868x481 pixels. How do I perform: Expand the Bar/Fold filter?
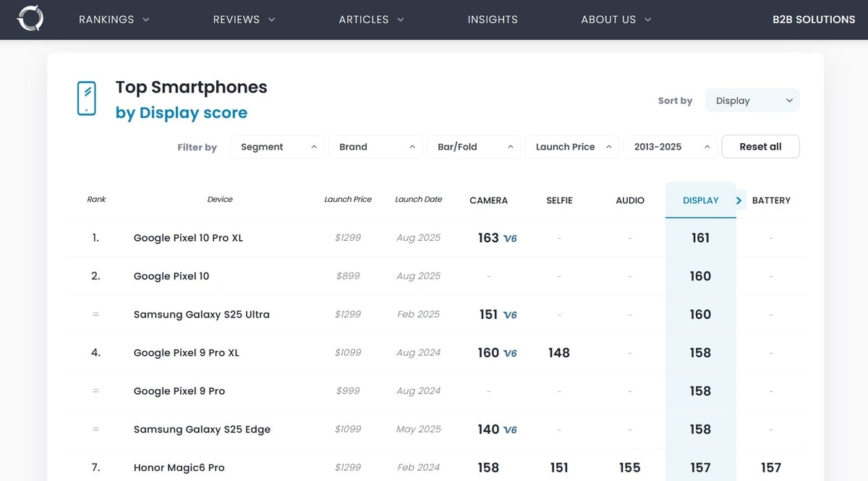click(x=475, y=147)
